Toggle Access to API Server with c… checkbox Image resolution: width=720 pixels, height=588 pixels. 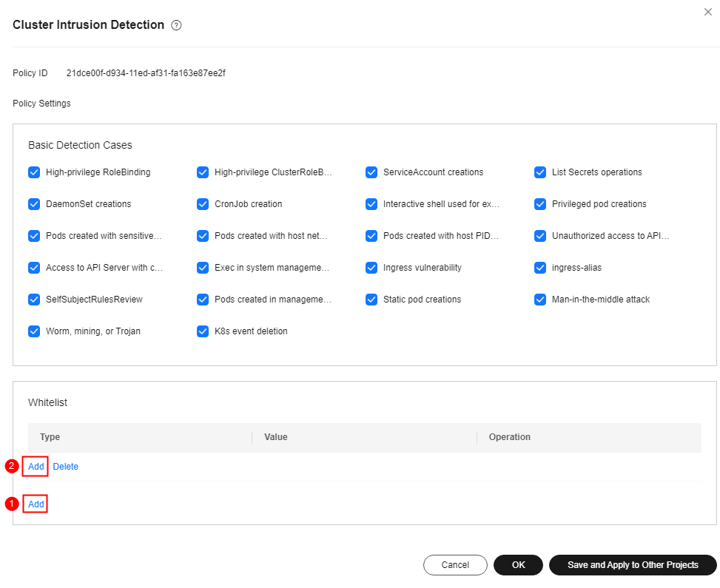pos(34,268)
